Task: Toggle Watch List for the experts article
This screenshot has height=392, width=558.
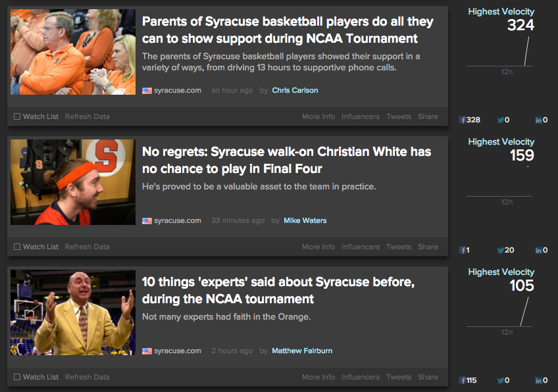Action: tap(16, 377)
